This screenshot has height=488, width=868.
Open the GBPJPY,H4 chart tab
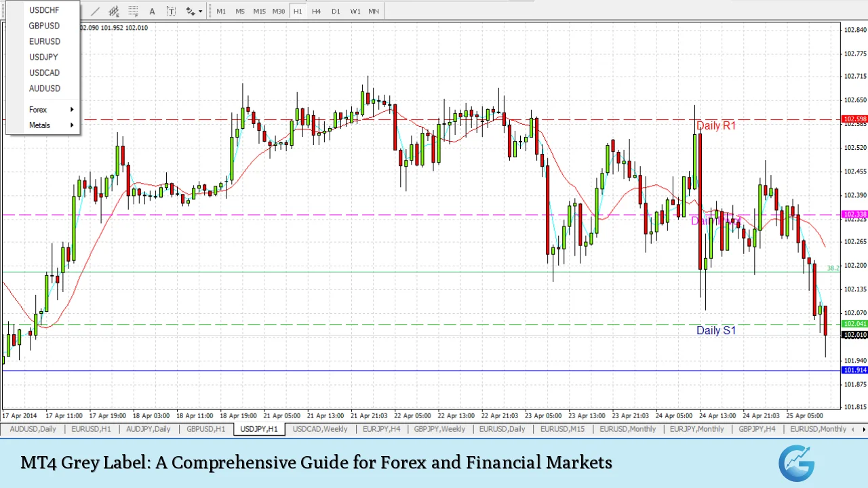coord(757,429)
